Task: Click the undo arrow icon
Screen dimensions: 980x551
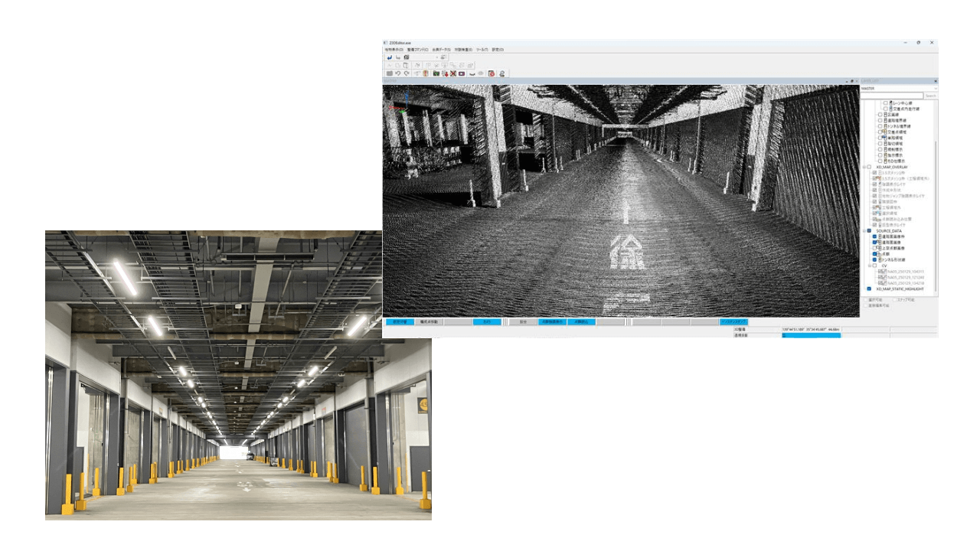Action: click(x=398, y=73)
